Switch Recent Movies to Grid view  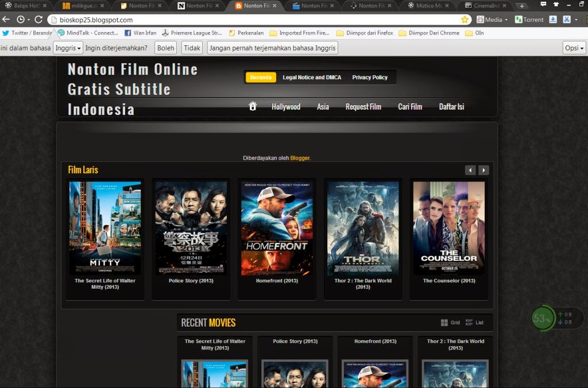click(450, 323)
